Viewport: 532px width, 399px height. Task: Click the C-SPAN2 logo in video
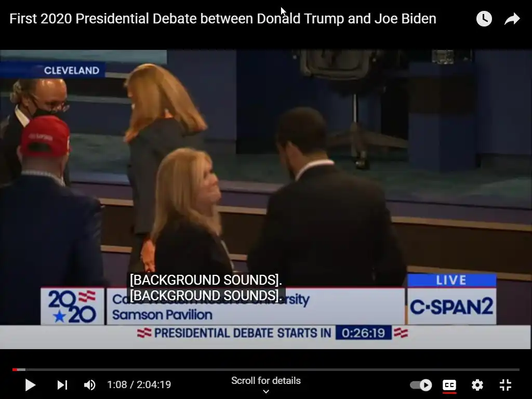click(x=451, y=307)
